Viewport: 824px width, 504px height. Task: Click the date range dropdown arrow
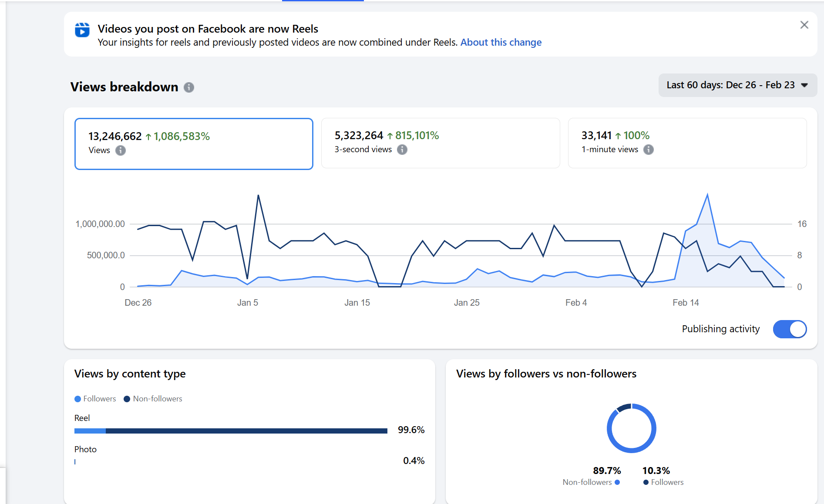[x=804, y=85]
